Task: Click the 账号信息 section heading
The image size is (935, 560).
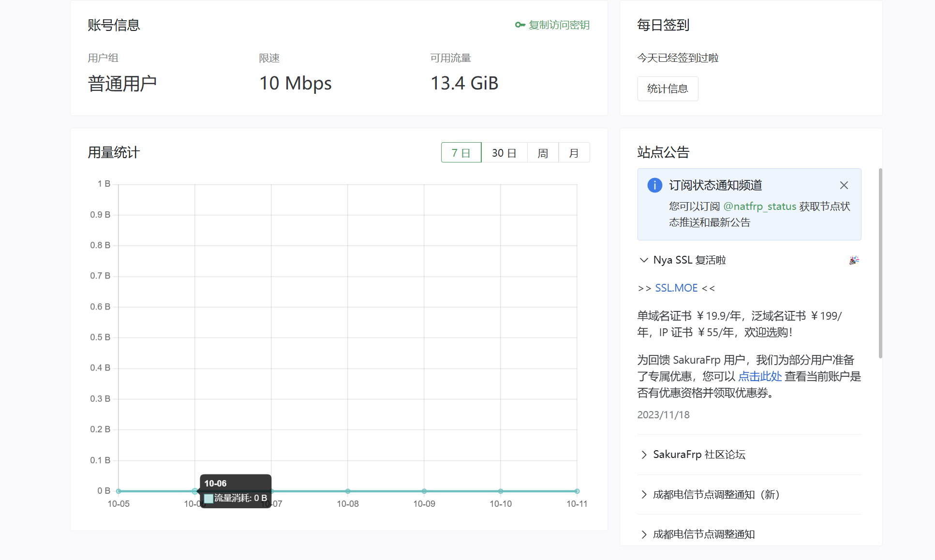Action: pos(114,25)
